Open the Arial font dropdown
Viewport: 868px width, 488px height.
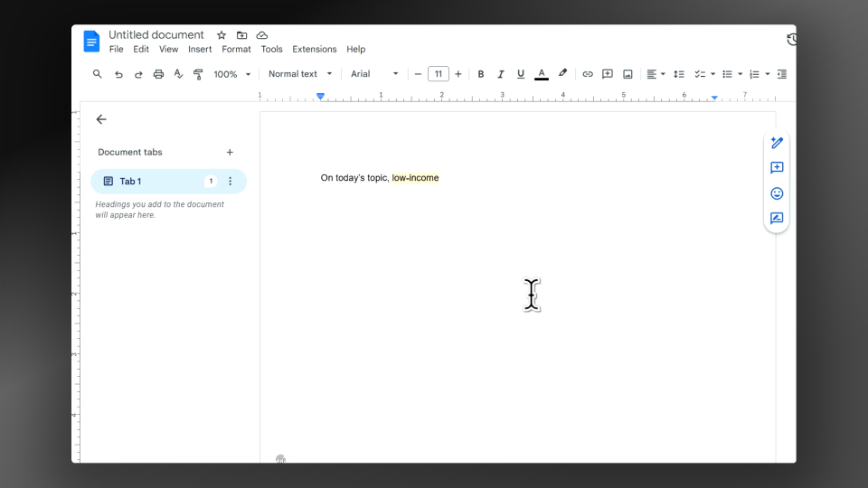coord(373,73)
